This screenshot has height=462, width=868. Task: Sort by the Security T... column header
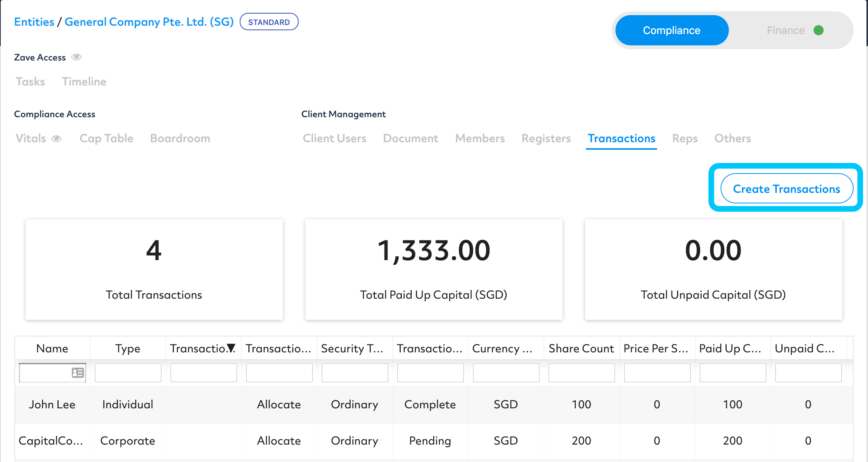[355, 348]
